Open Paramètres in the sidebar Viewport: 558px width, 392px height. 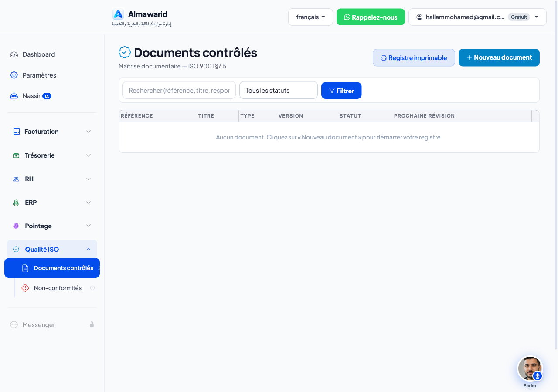52,75
